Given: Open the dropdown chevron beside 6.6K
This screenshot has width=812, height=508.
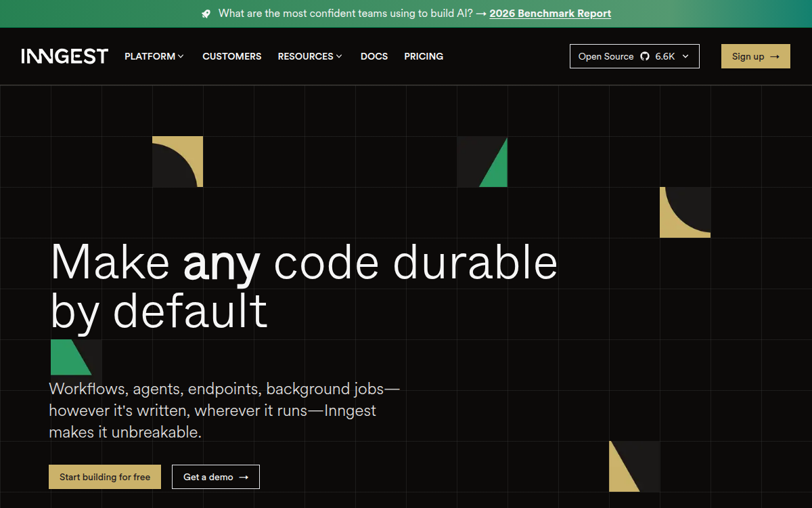Looking at the screenshot, I should 685,56.
